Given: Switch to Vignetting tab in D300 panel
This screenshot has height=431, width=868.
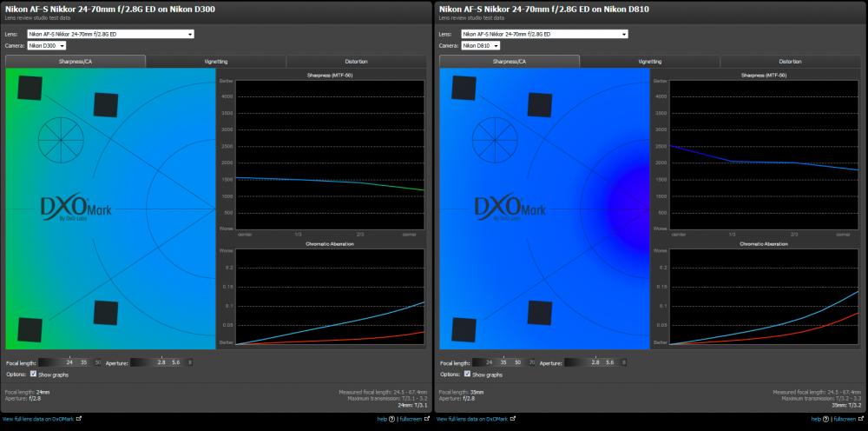Looking at the screenshot, I should (x=216, y=62).
